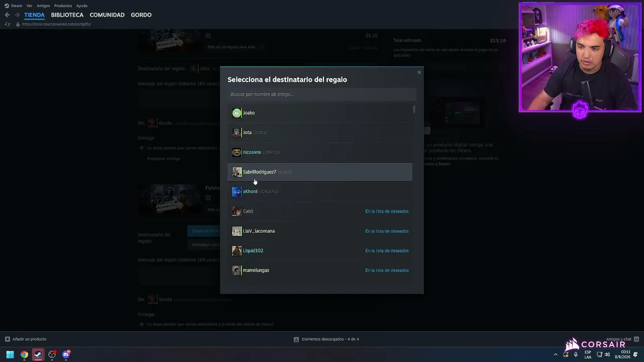The width and height of the screenshot is (644, 362).
Task: Click the friends list scrollbar
Action: (415, 109)
